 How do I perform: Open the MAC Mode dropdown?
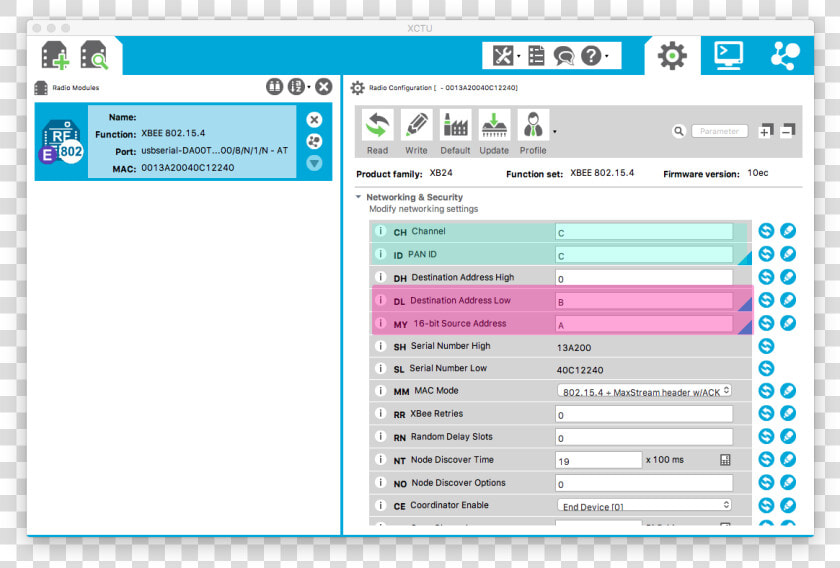coord(644,391)
